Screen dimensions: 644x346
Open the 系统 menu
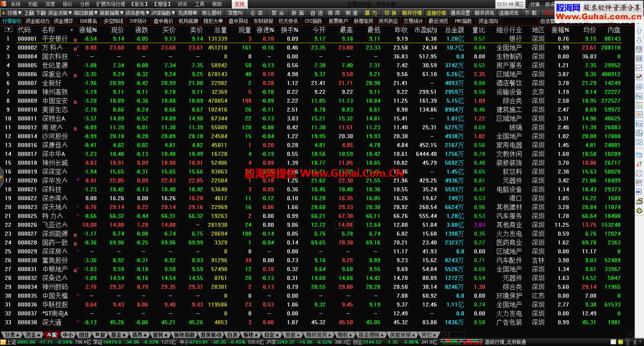pos(16,4)
